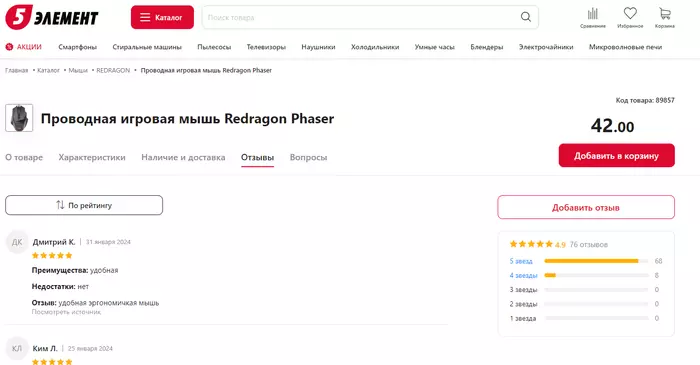
Task: Go to Смартфоны category
Action: click(78, 47)
